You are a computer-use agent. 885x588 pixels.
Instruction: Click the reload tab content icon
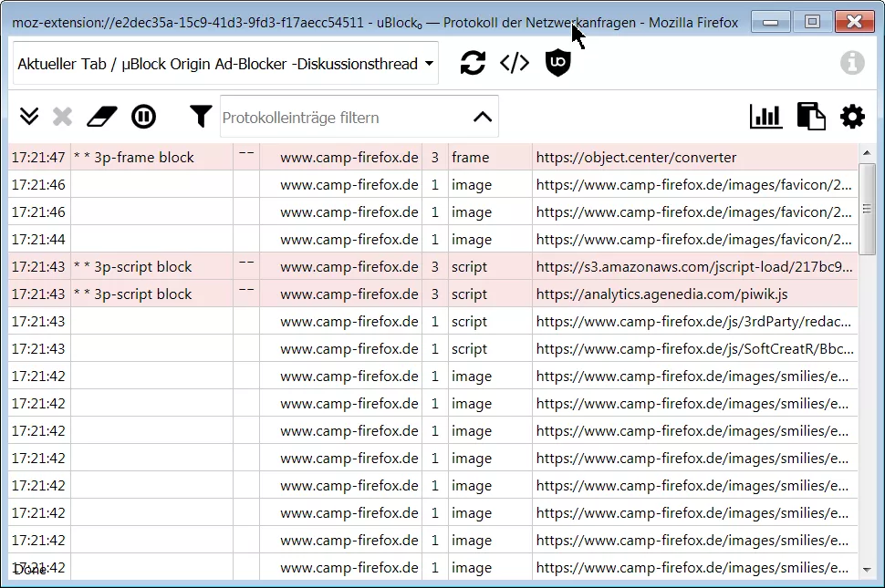[x=473, y=63]
